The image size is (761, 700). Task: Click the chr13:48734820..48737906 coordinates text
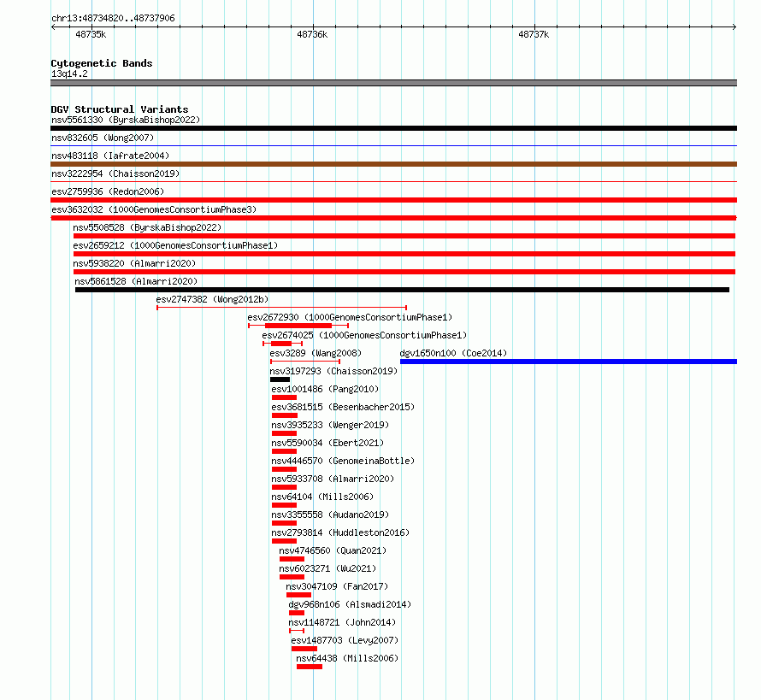point(113,18)
